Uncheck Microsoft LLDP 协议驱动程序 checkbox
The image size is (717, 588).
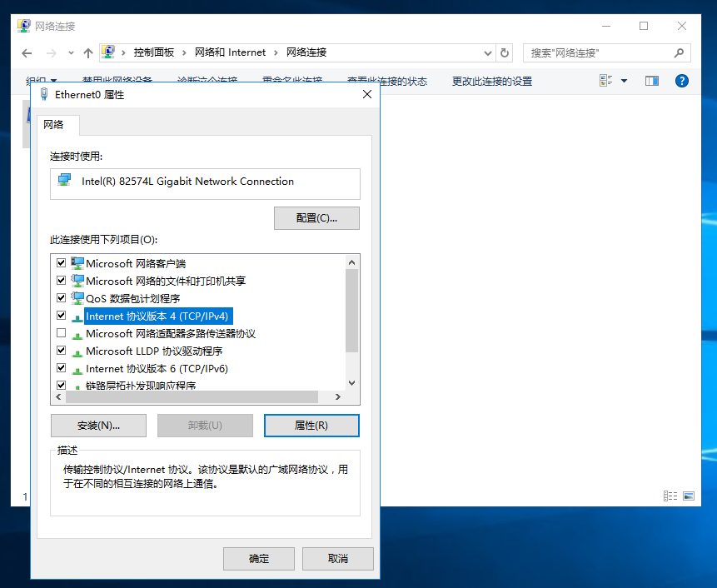62,351
